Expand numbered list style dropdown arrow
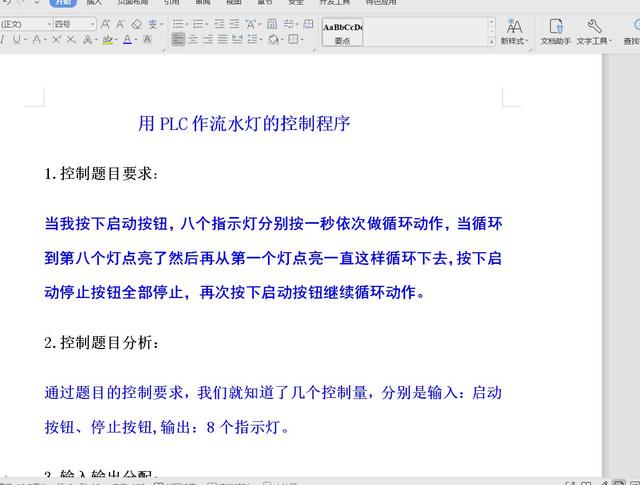This screenshot has width=640, height=485. (206, 24)
